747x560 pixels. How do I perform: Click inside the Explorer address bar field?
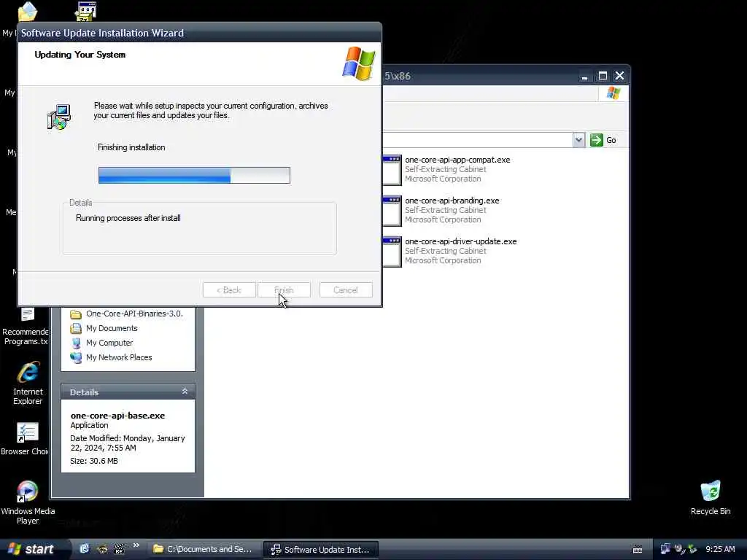tap(477, 140)
